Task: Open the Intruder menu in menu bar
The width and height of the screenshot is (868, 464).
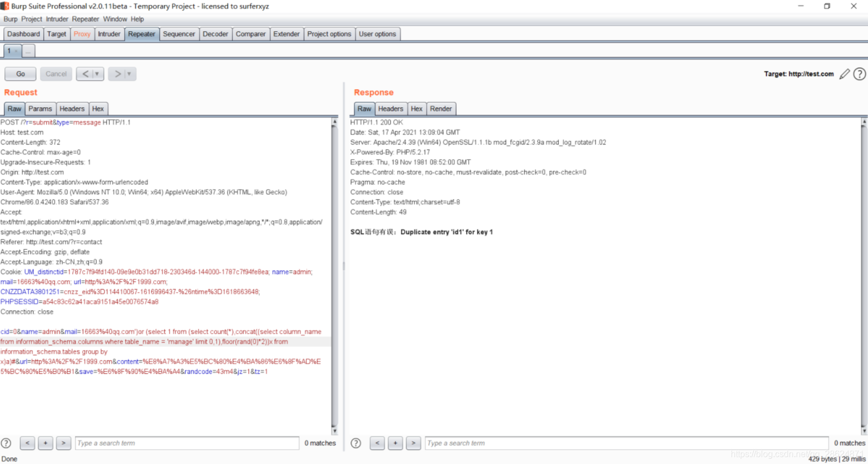Action: (x=57, y=19)
